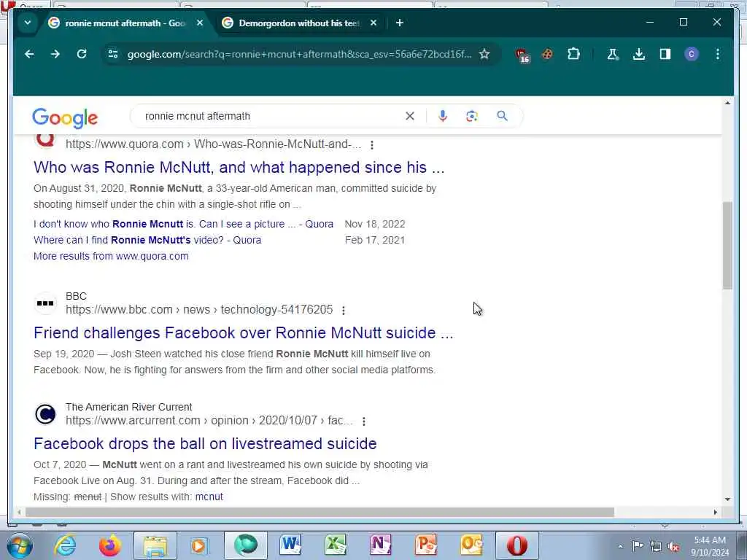Open Outlook from taskbar
This screenshot has height=560, width=747.
click(471, 545)
